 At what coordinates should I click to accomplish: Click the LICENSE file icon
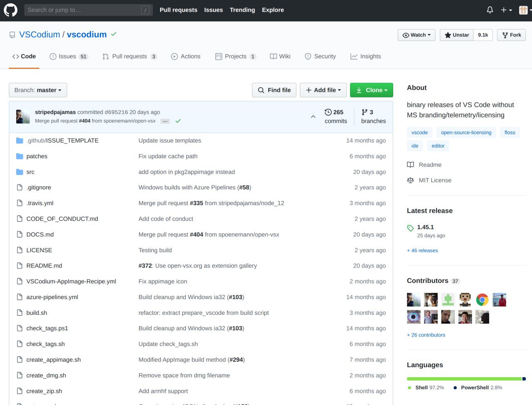(x=20, y=250)
